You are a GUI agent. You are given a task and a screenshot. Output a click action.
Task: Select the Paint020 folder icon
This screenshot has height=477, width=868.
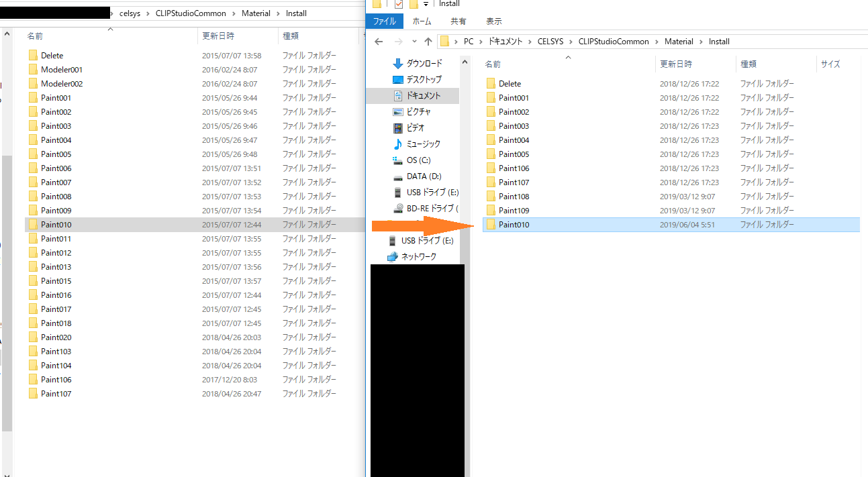33,337
